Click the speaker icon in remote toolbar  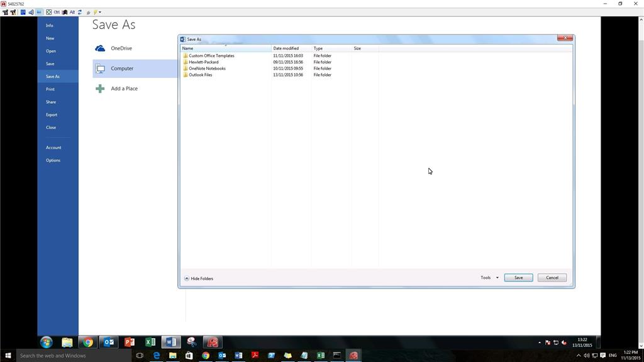[x=31, y=13]
